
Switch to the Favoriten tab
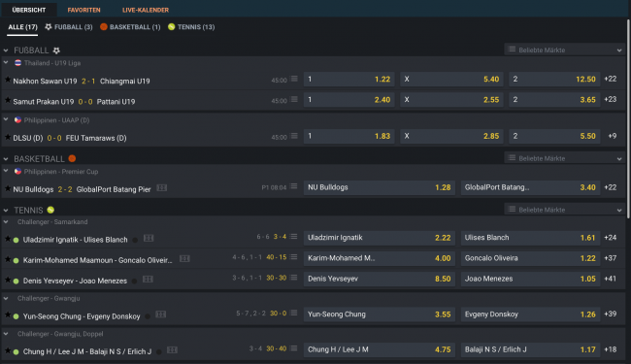tap(83, 10)
